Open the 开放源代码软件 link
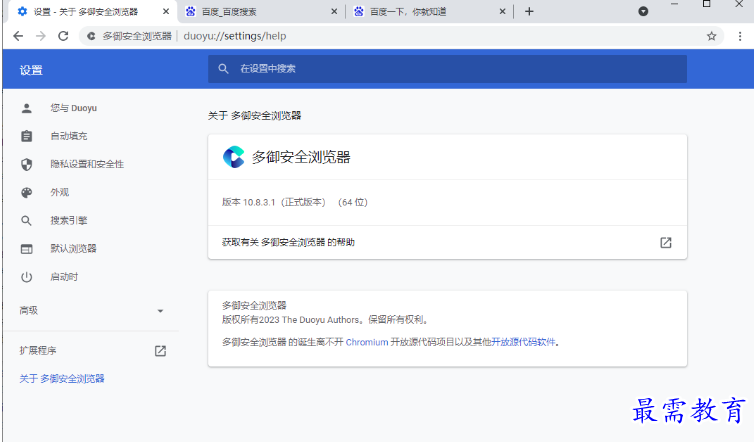 523,342
